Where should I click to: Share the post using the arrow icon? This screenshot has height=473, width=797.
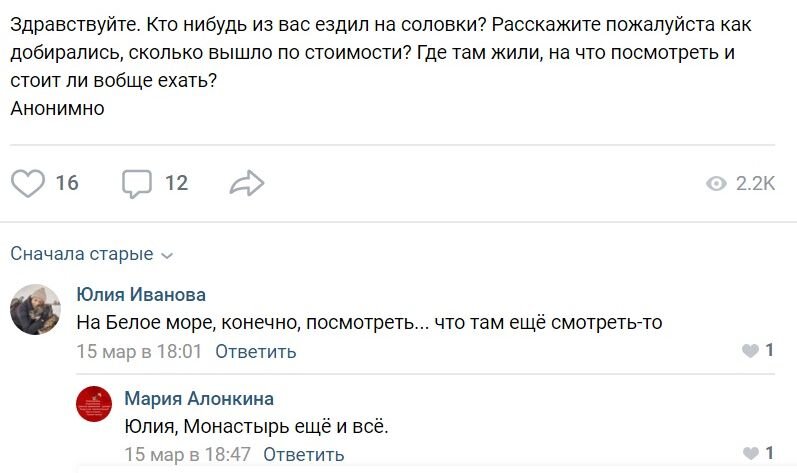tap(246, 183)
